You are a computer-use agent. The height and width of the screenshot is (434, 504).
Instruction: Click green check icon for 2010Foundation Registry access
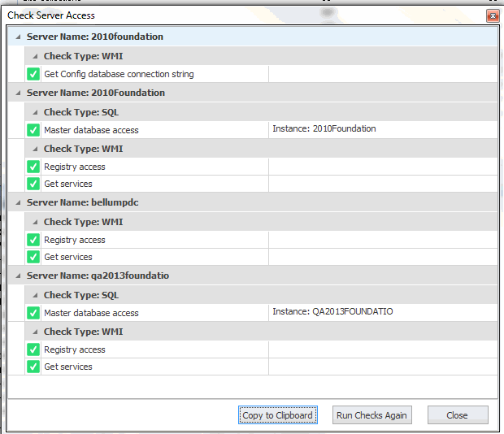33,167
